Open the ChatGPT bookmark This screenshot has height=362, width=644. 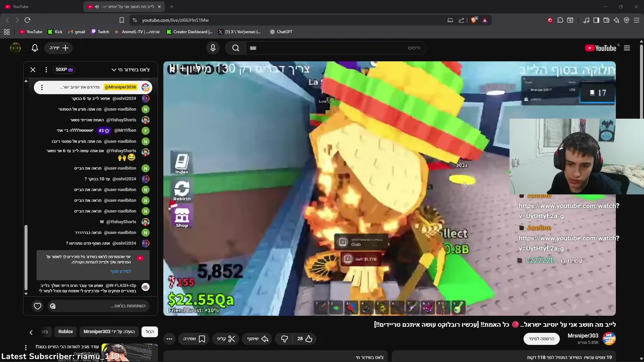(281, 32)
